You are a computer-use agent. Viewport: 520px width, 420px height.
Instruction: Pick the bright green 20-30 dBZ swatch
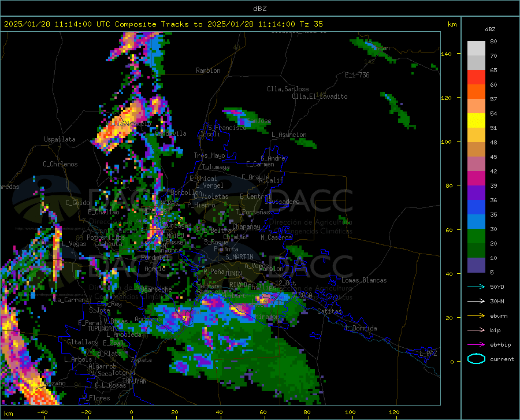[476, 236]
